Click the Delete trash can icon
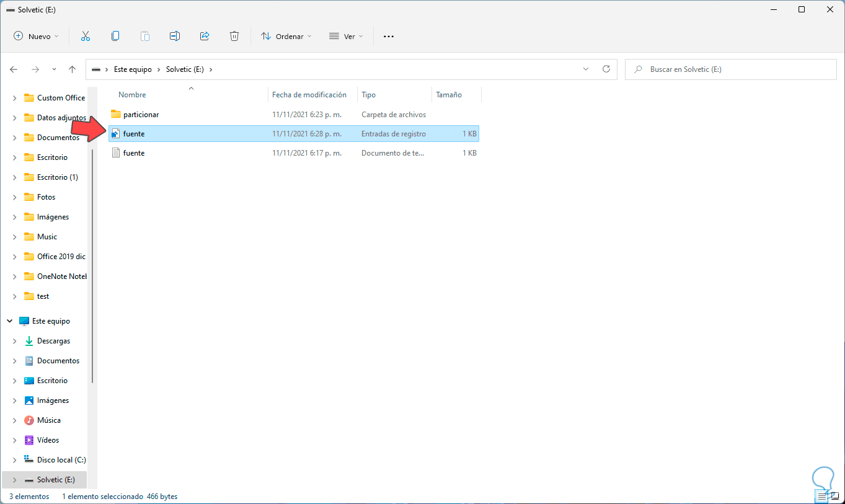The width and height of the screenshot is (845, 504). click(234, 37)
